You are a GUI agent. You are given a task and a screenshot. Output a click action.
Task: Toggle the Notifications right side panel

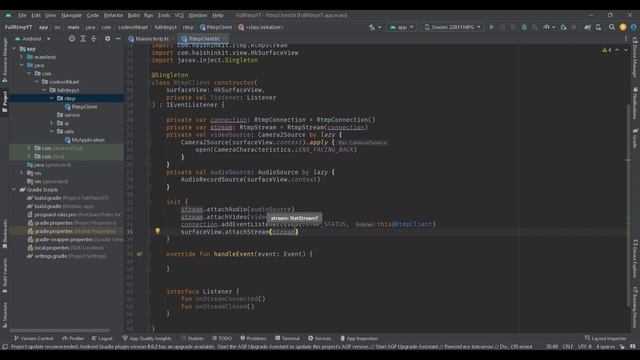point(635,103)
